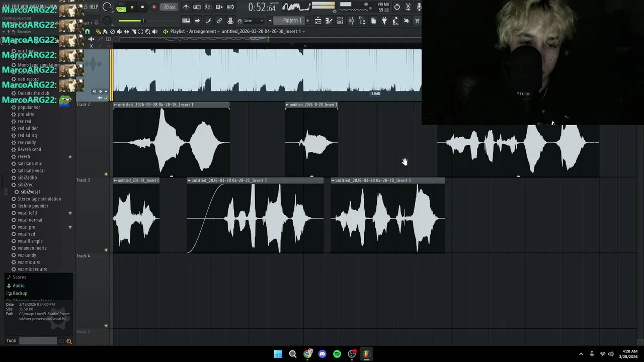Toggle the playlist snap magnet
644x362 pixels.
pyautogui.click(x=87, y=32)
